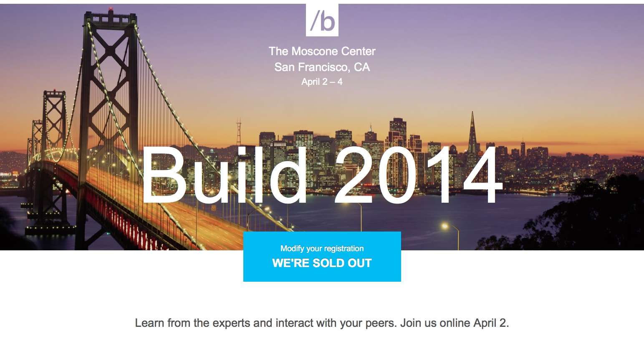The width and height of the screenshot is (644, 354).
Task: Click the word peers in the tagline
Action: pos(382,323)
